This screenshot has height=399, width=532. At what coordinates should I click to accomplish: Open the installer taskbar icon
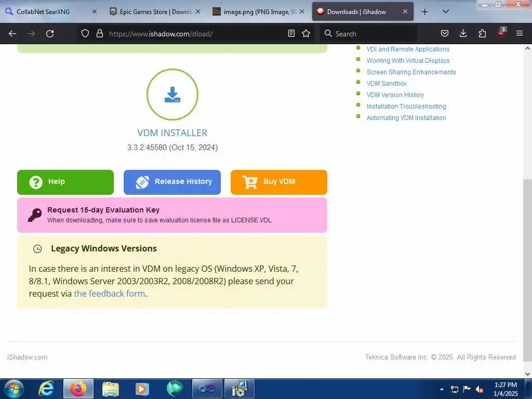pyautogui.click(x=239, y=389)
